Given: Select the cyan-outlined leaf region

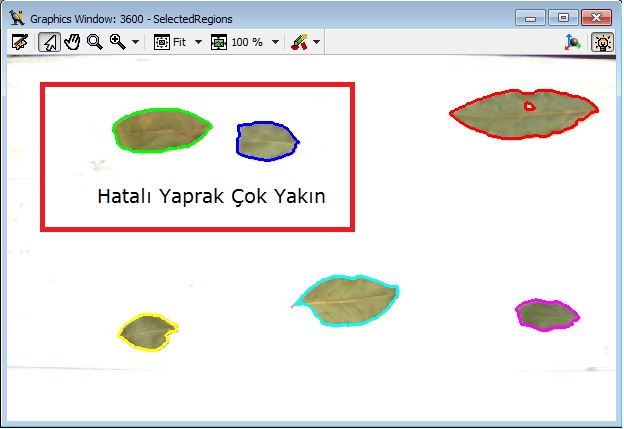Looking at the screenshot, I should (348, 300).
